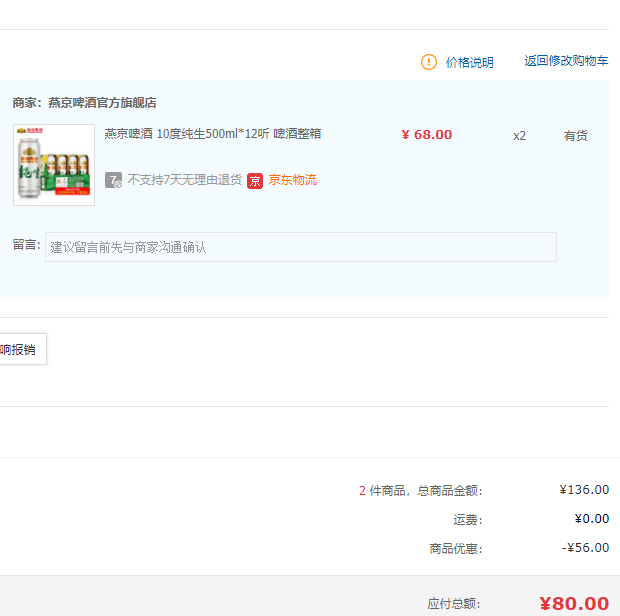Open product title 燕京啤酒 10度纯生500ml*12听
Screen dimensions: 620x616
213,134
